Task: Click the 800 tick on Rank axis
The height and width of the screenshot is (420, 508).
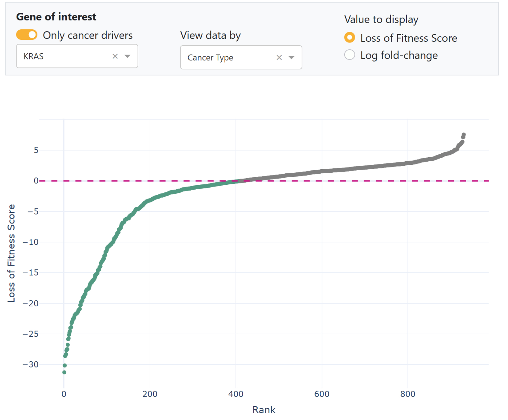Action: 408,394
